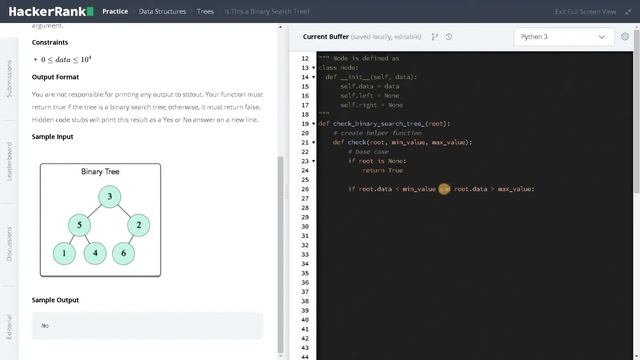
Task: Click tree node 1 in diagram
Action: (x=64, y=253)
